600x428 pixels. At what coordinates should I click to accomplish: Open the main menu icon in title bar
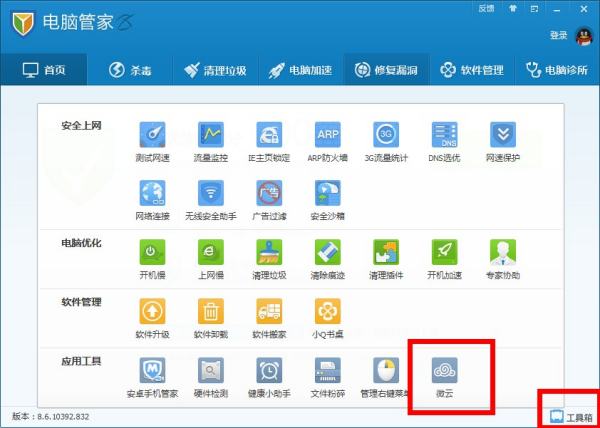(535, 9)
